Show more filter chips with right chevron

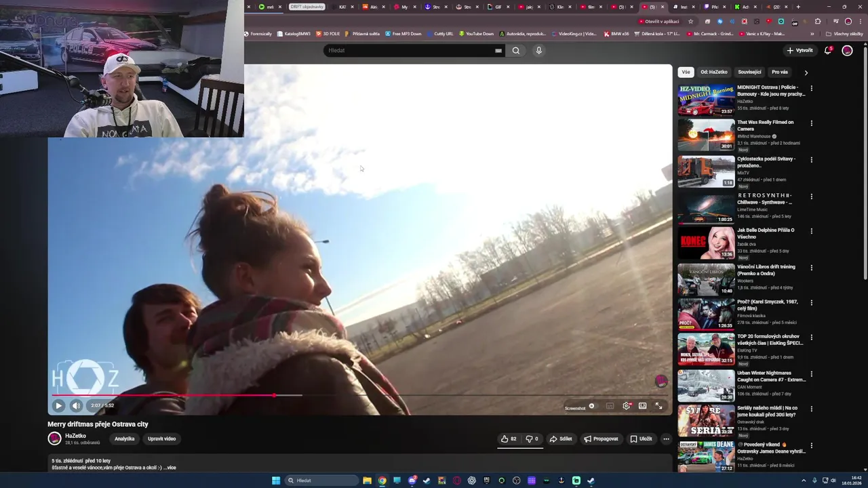tap(806, 73)
